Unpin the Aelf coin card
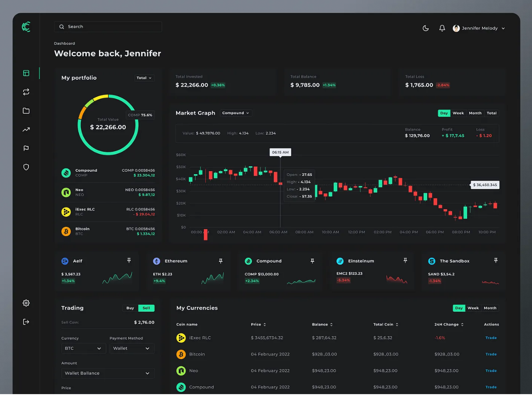Screen dimensions: 532x395 [x=129, y=260]
